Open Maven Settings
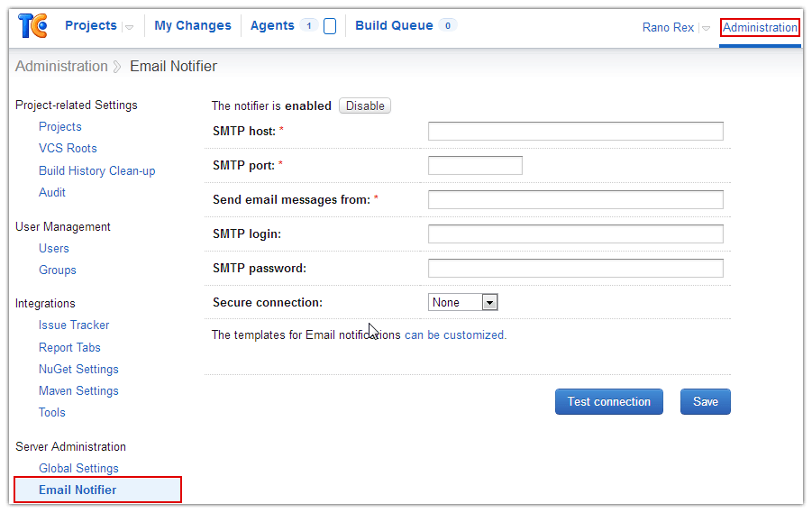812x513 pixels. [x=78, y=391]
